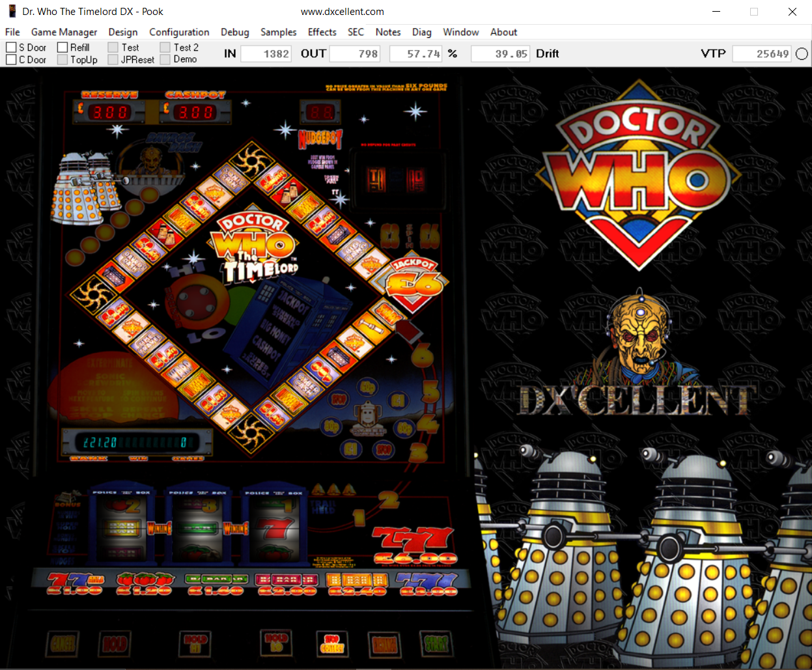Open the Samples menu
The height and width of the screenshot is (670, 812).
click(278, 32)
